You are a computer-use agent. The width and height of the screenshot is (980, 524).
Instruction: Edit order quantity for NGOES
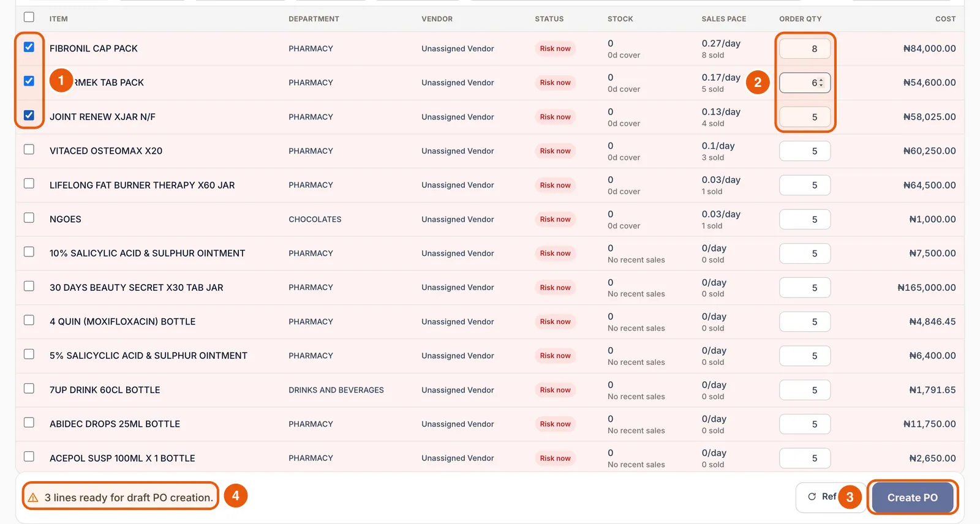(x=805, y=219)
